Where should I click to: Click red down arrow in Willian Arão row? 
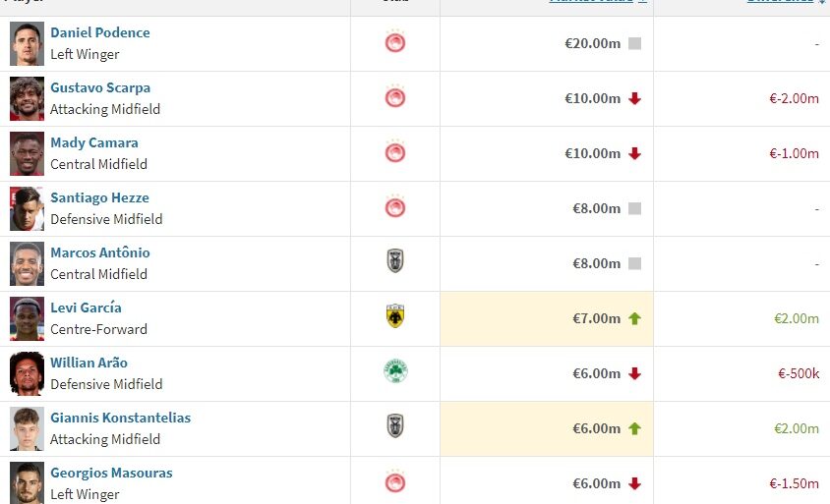[x=634, y=373]
